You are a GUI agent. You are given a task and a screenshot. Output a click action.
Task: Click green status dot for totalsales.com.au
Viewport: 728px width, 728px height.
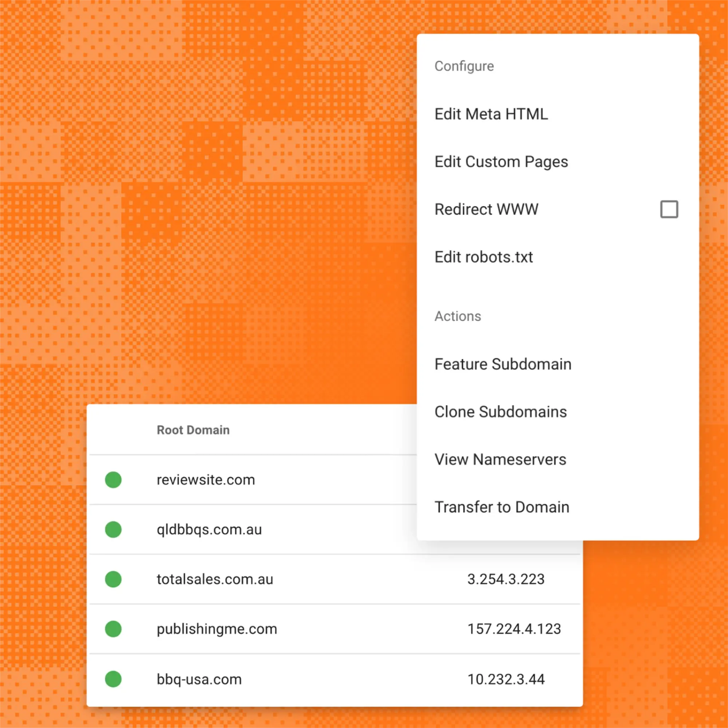click(x=113, y=579)
